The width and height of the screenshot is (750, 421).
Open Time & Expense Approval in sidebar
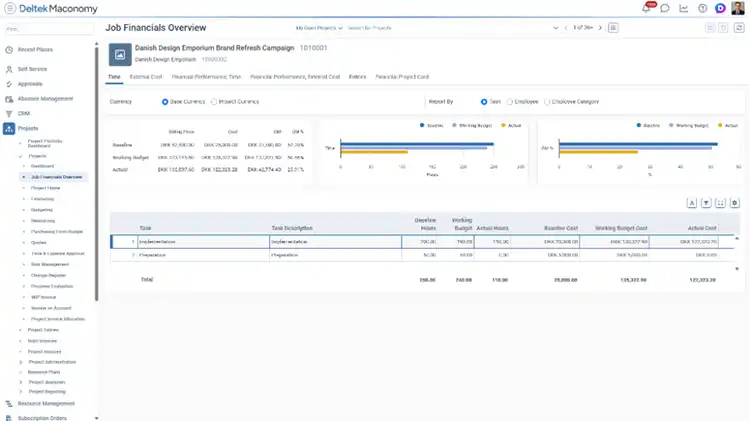[x=57, y=254]
